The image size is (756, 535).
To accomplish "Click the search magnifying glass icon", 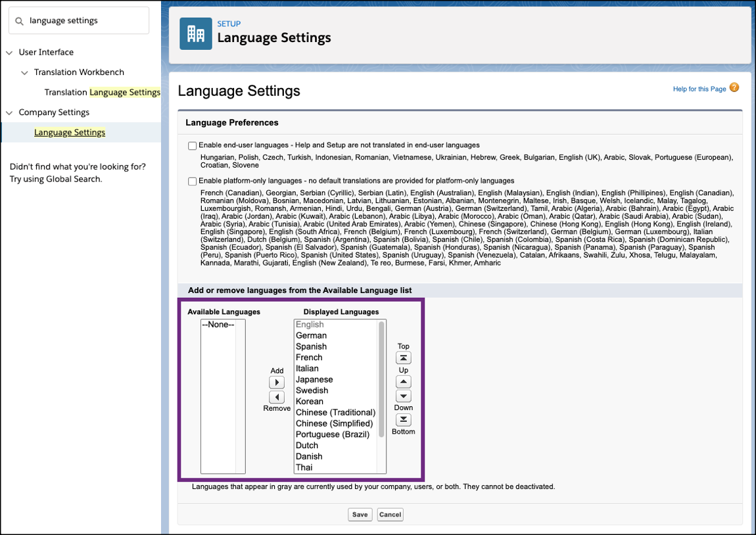I will (19, 20).
